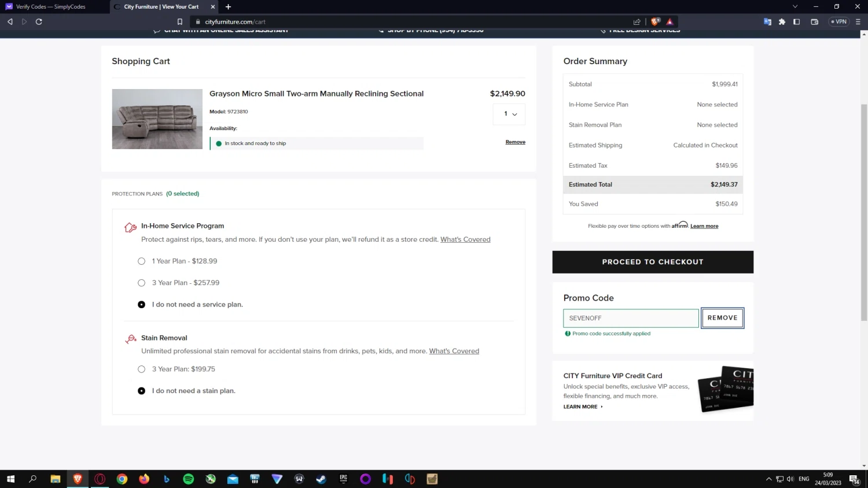Viewport: 868px width, 488px height.
Task: Open the Grayson sectional product thumbnail
Action: coord(157,119)
